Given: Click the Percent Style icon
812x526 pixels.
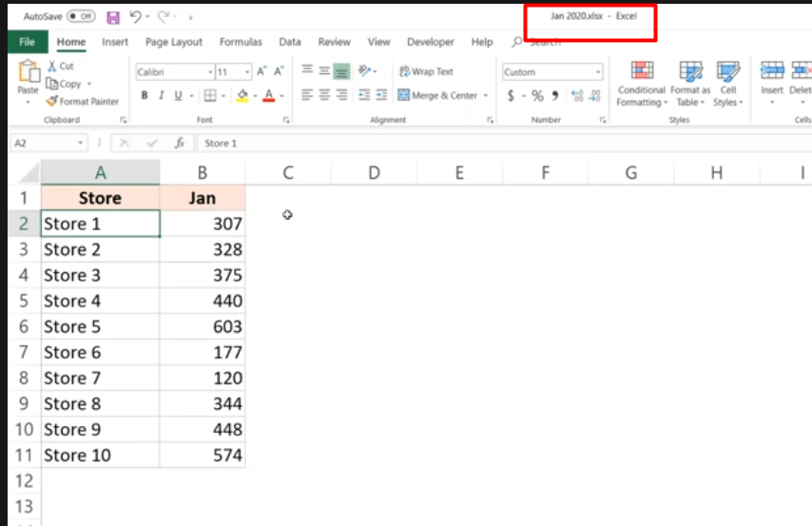Looking at the screenshot, I should click(537, 95).
